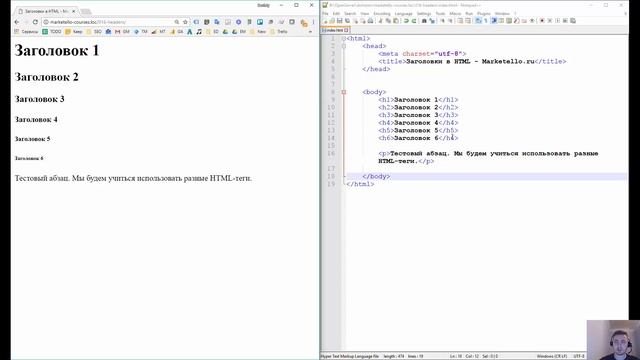Click Chrome's Back arrow button
640x360 pixels.
pyautogui.click(x=17, y=22)
